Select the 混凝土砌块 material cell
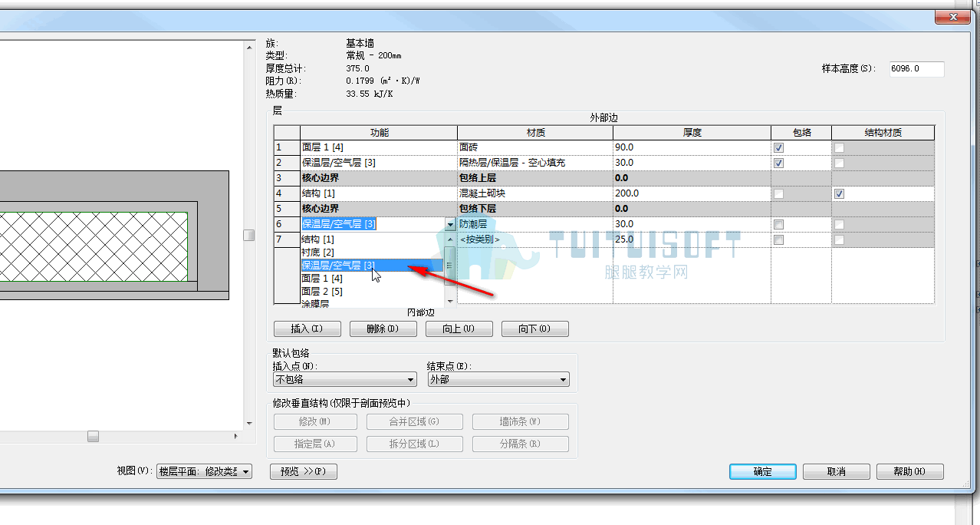This screenshot has width=980, height=525. (534, 193)
